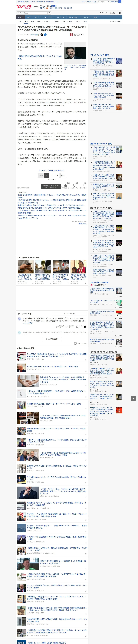Image resolution: width=138 pixels, height=644 pixels.
Task: Play video ranking item 1 thumbnail
Action: point(119,214)
